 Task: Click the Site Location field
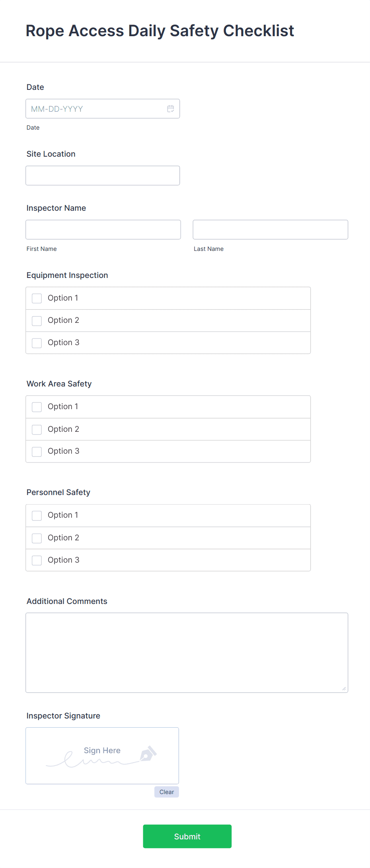click(102, 175)
